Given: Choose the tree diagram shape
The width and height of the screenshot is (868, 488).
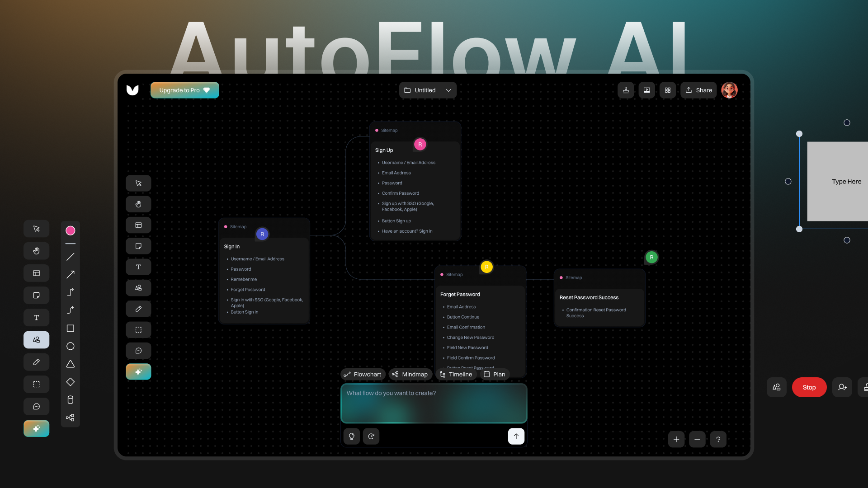Looking at the screenshot, I should point(71,418).
